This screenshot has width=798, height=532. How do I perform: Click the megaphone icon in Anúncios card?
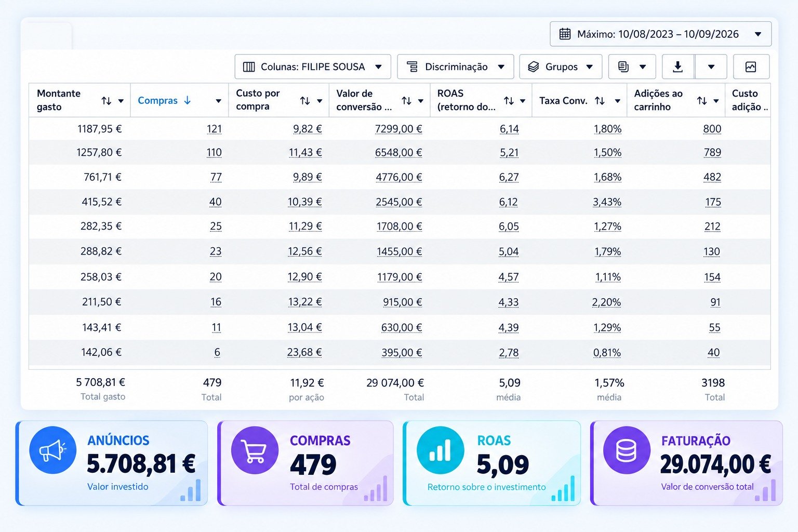(x=52, y=450)
